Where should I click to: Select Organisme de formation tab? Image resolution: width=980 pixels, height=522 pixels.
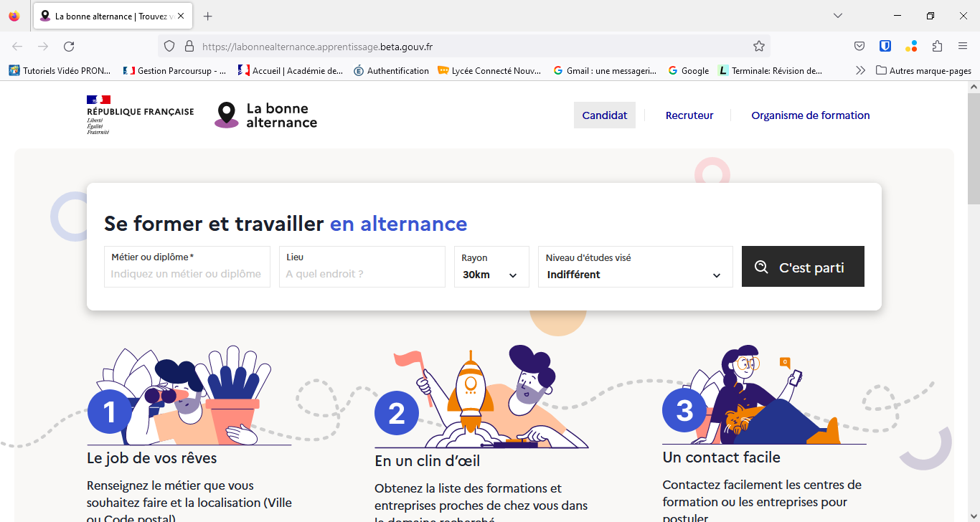(x=811, y=115)
